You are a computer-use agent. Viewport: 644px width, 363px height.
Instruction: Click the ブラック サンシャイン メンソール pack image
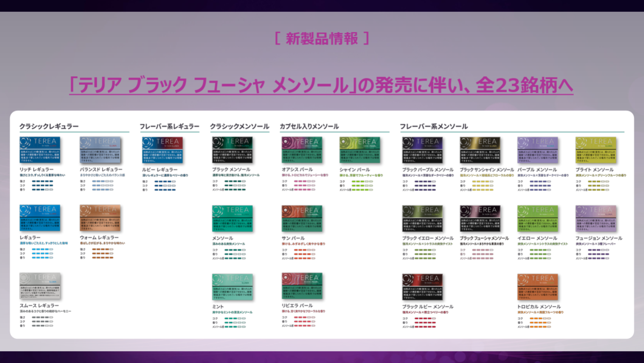[x=480, y=150]
